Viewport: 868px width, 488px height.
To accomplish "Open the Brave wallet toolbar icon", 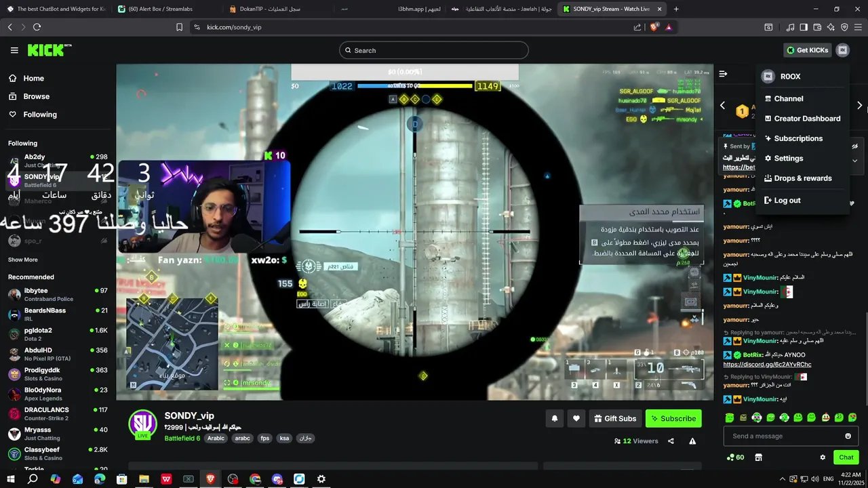I will (817, 27).
